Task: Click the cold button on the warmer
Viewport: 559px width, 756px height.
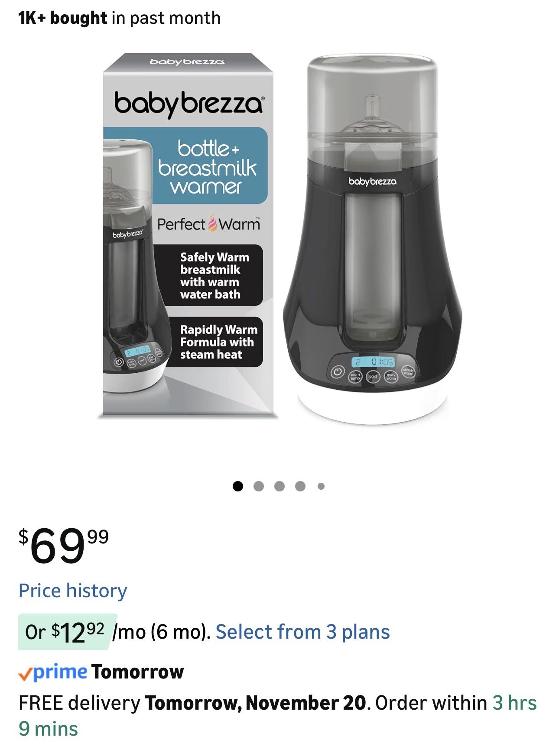Action: coord(373,377)
